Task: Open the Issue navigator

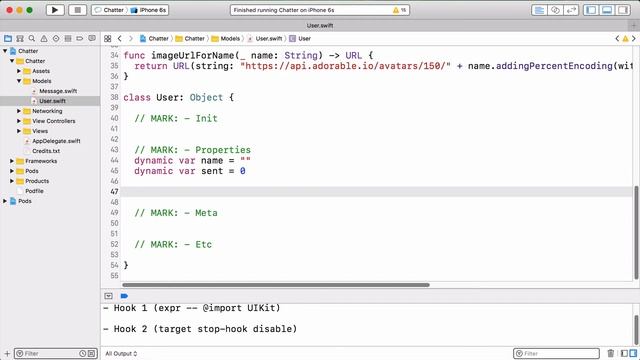Action: [x=44, y=38]
